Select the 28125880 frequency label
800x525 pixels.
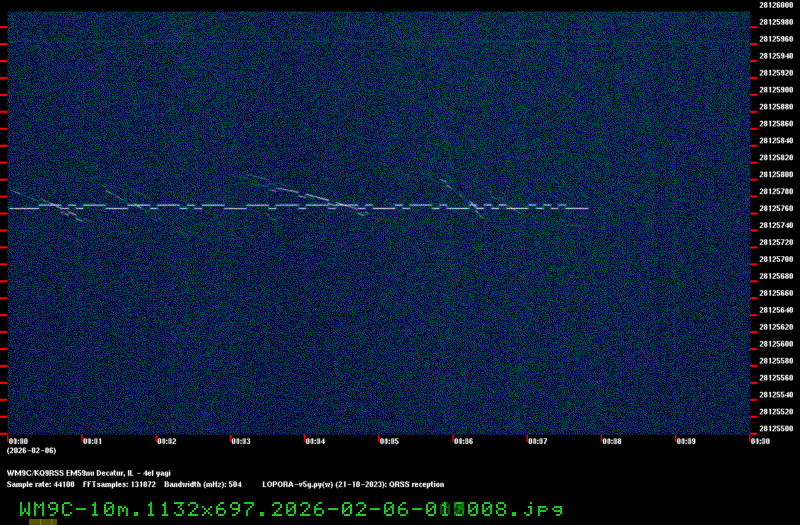coord(776,107)
